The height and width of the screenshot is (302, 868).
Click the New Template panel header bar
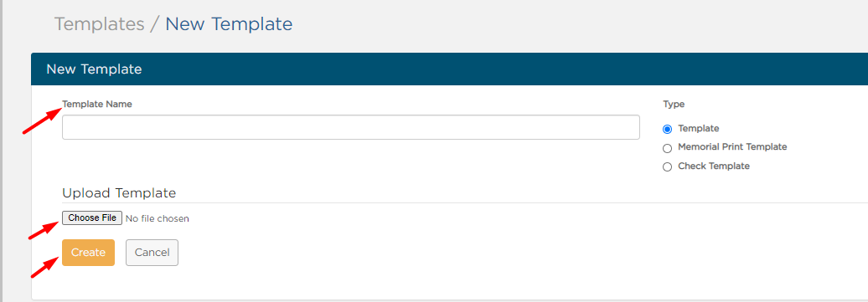point(449,69)
